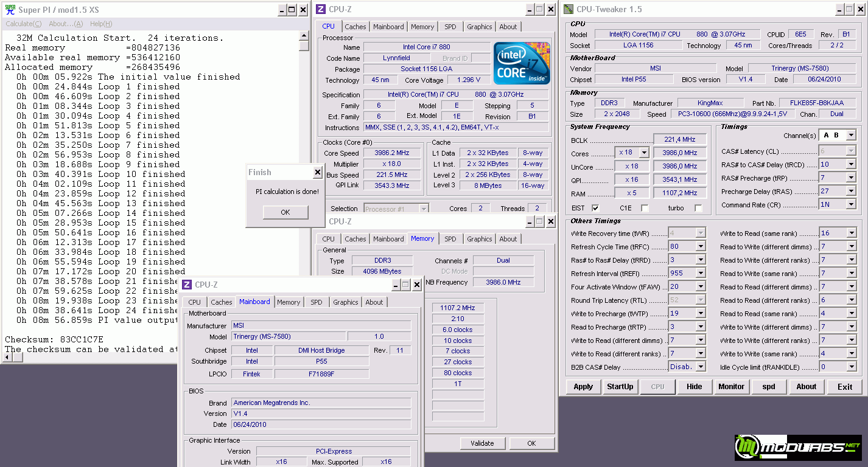Open the RAS# Precharge (tRP) dropdown
The height and width of the screenshot is (467, 868).
pyautogui.click(x=851, y=178)
